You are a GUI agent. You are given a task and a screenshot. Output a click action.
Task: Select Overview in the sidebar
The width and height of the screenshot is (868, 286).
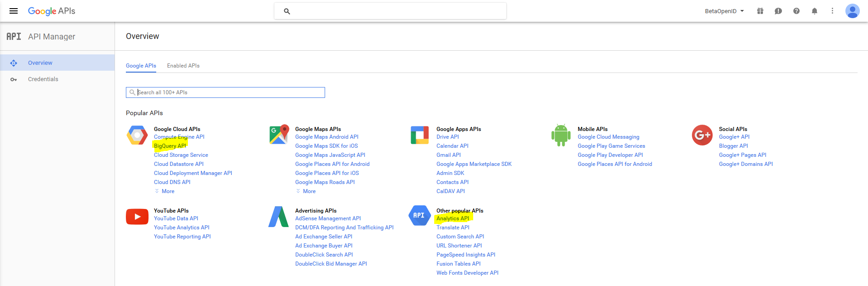click(57, 63)
